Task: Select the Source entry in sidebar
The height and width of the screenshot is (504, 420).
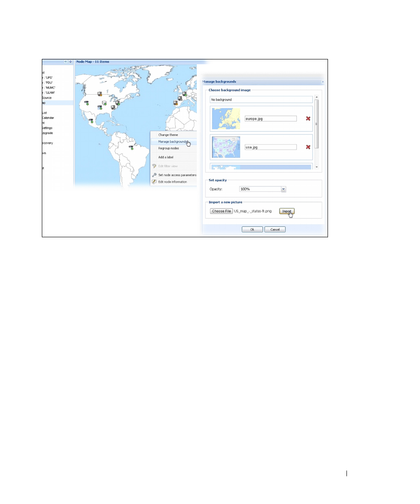Action: coord(47,98)
